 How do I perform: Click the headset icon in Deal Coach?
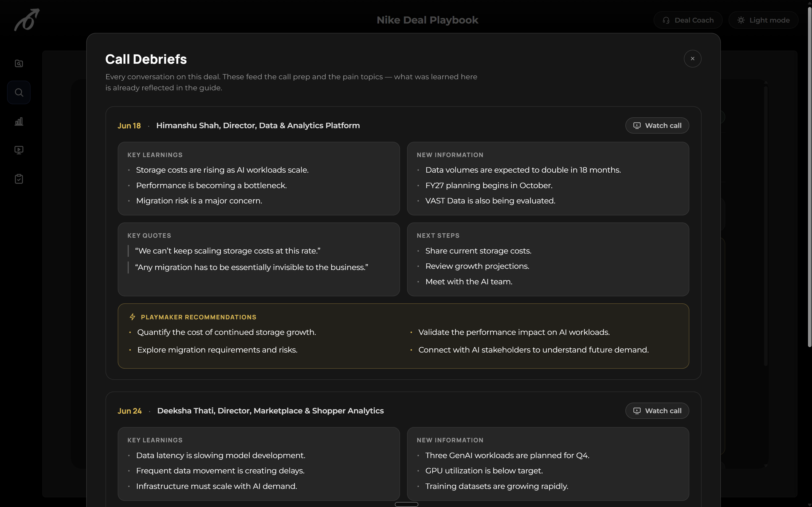pos(666,20)
